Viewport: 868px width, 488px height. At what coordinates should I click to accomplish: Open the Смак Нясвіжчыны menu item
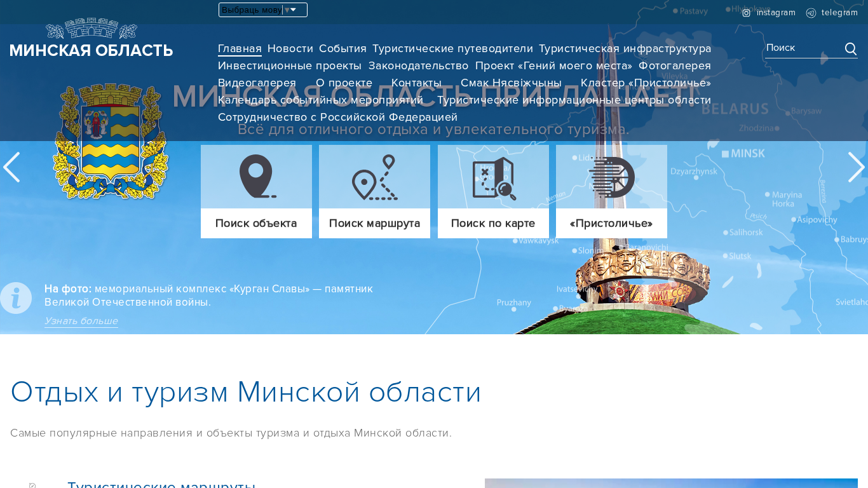(x=511, y=83)
